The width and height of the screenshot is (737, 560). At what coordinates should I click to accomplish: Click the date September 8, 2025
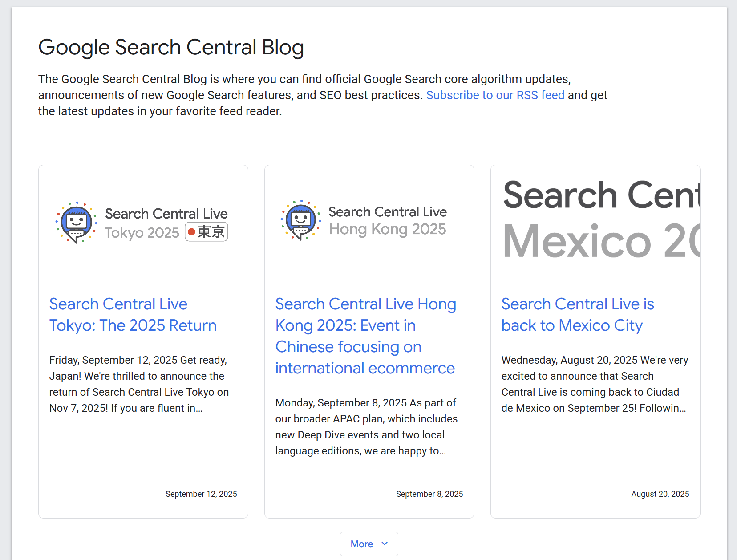click(x=429, y=494)
